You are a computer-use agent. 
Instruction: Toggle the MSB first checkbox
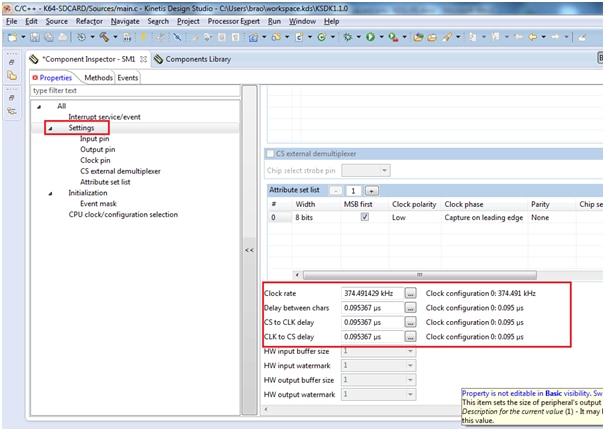pyautogui.click(x=365, y=217)
